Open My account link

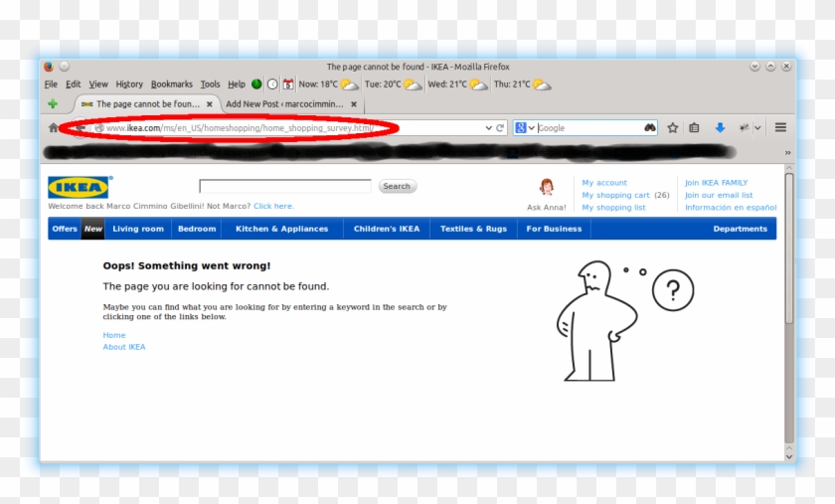(x=604, y=183)
